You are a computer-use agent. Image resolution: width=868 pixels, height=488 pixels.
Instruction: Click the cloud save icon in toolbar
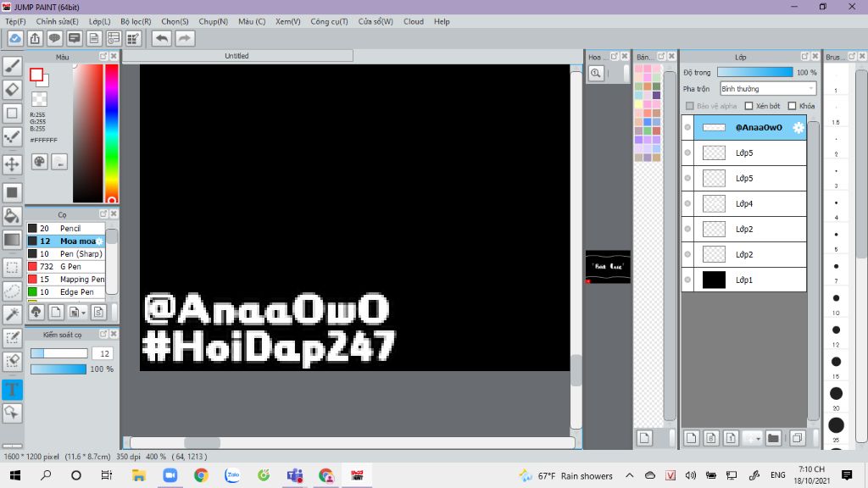click(x=15, y=38)
